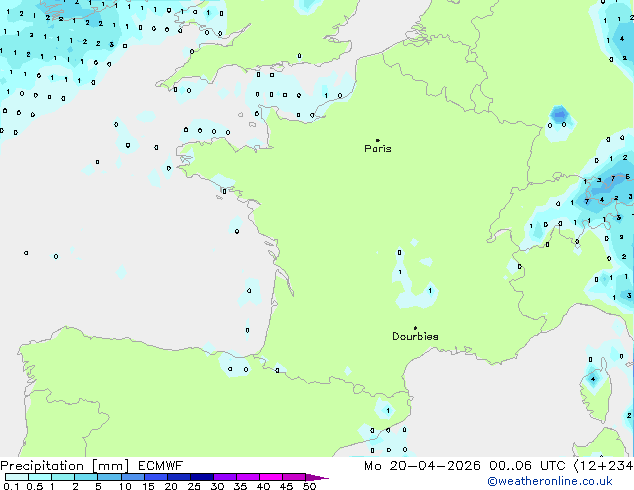Click the '0.1' legend scale label
The image size is (634, 490).
coord(11,486)
